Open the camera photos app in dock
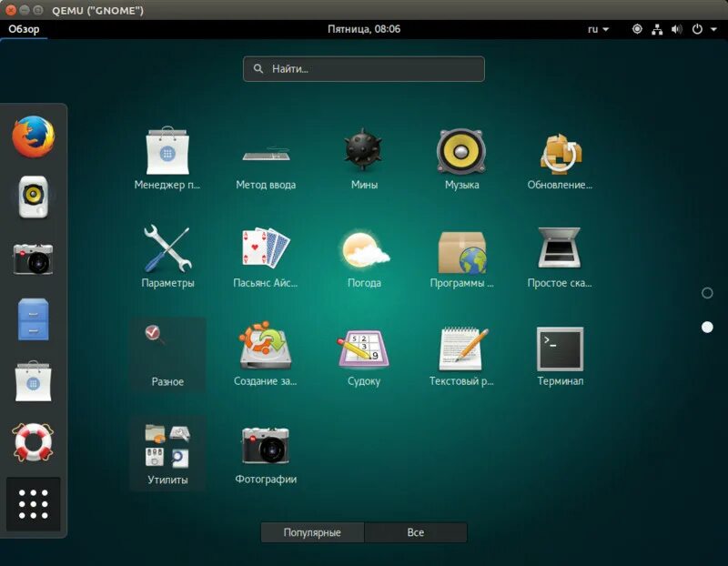The width and height of the screenshot is (728, 566). (33, 259)
